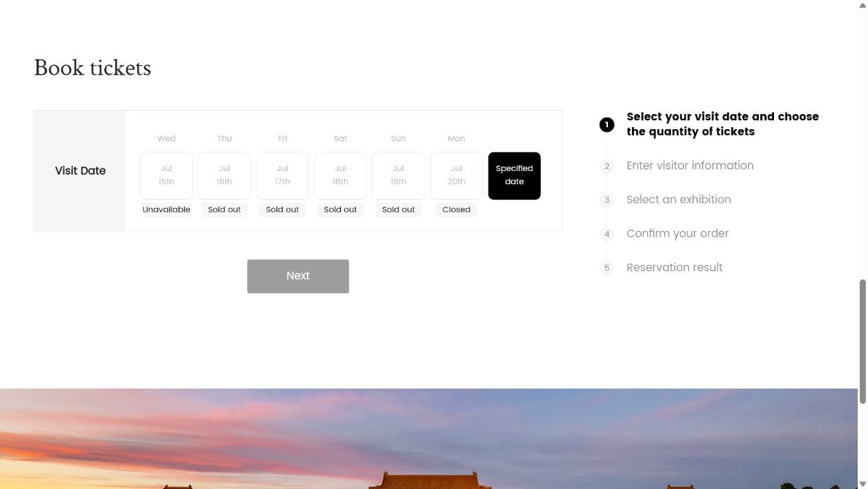The width and height of the screenshot is (868, 489).
Task: Choose the Jul 20th Monday date
Action: [x=456, y=176]
